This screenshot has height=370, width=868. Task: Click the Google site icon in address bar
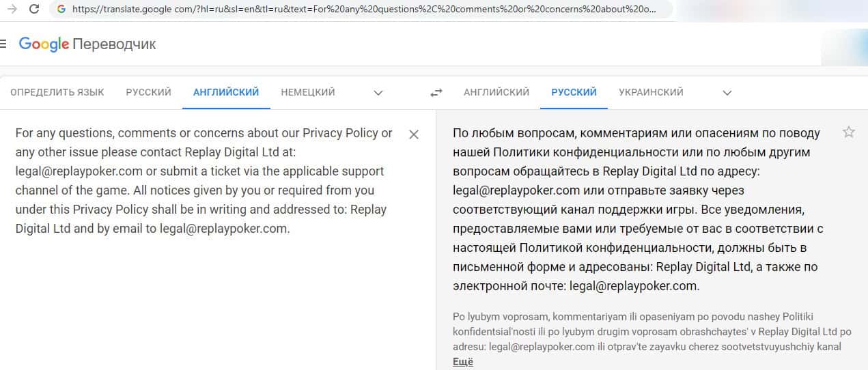click(61, 10)
